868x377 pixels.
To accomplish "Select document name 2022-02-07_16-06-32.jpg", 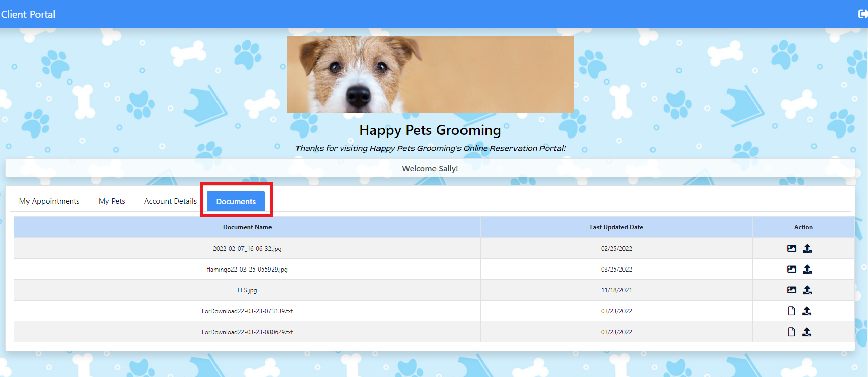I will click(x=247, y=249).
